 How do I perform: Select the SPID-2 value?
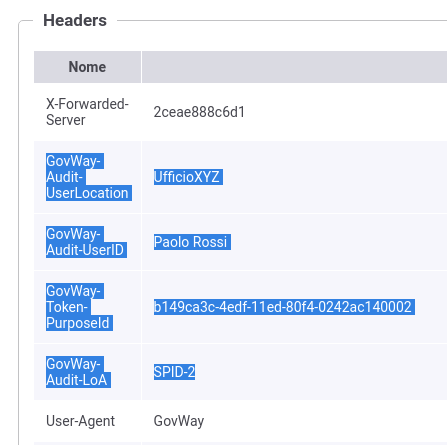point(174,372)
